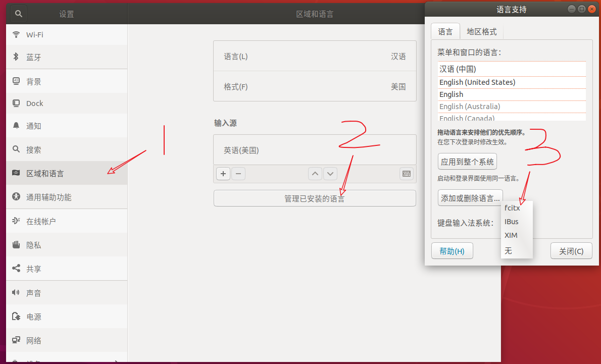Open Dock settings in sidebar
The width and height of the screenshot is (601, 364).
[67, 103]
